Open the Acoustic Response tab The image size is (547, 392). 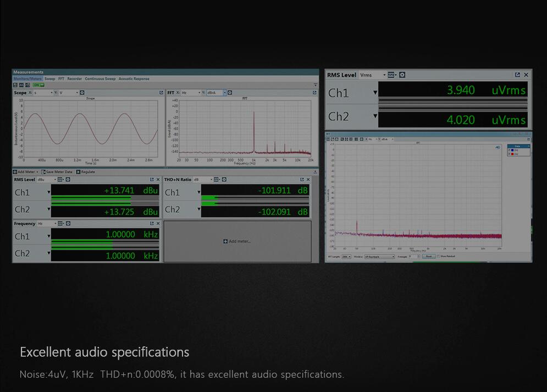[x=134, y=79]
